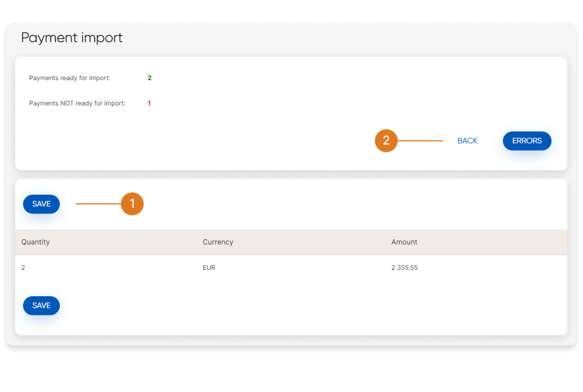The width and height of the screenshot is (583, 392).
Task: Select the Currency column header
Action: pyautogui.click(x=218, y=242)
